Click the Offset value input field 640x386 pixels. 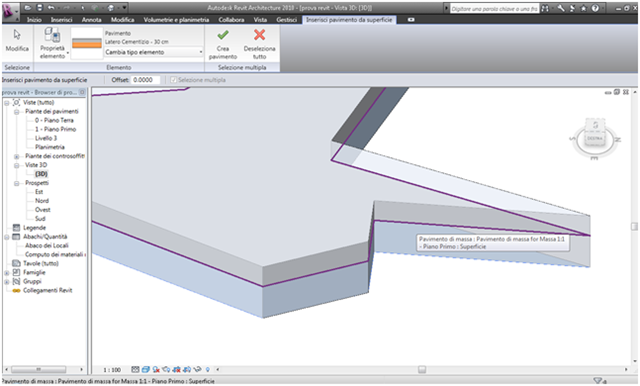[146, 80]
